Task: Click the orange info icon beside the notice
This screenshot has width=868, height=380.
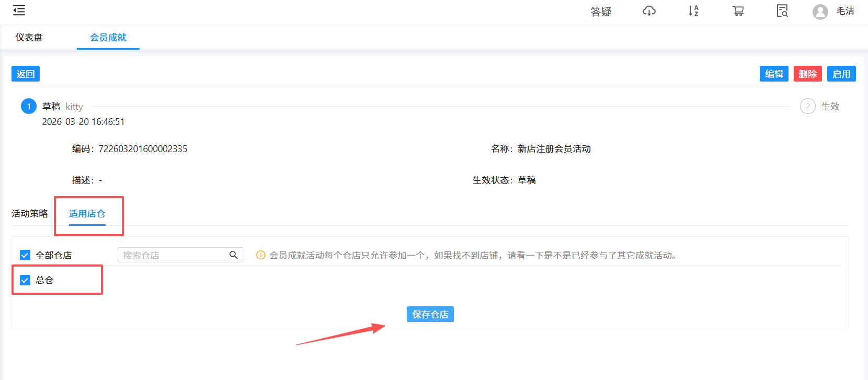Action: [260, 255]
